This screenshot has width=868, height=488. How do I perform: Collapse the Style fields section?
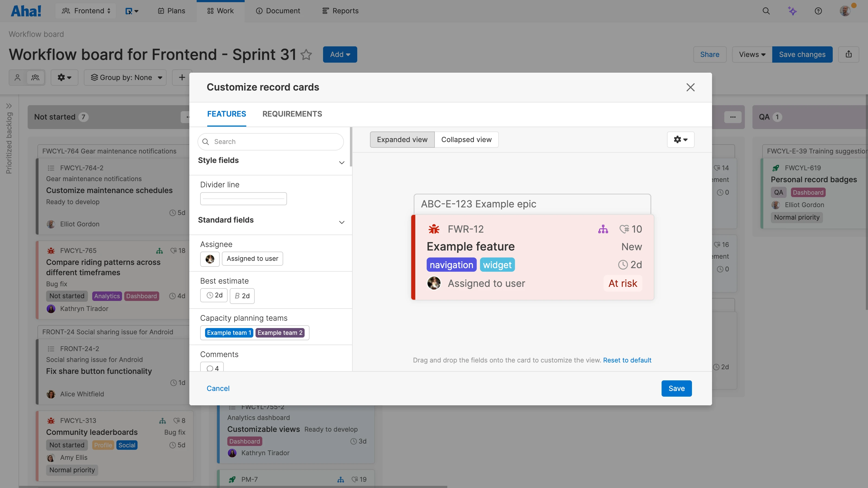coord(342,162)
